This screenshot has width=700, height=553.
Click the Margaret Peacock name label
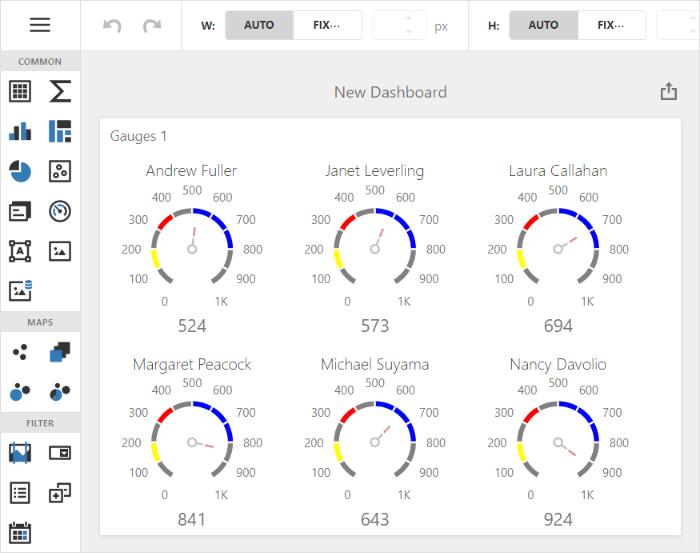(192, 365)
